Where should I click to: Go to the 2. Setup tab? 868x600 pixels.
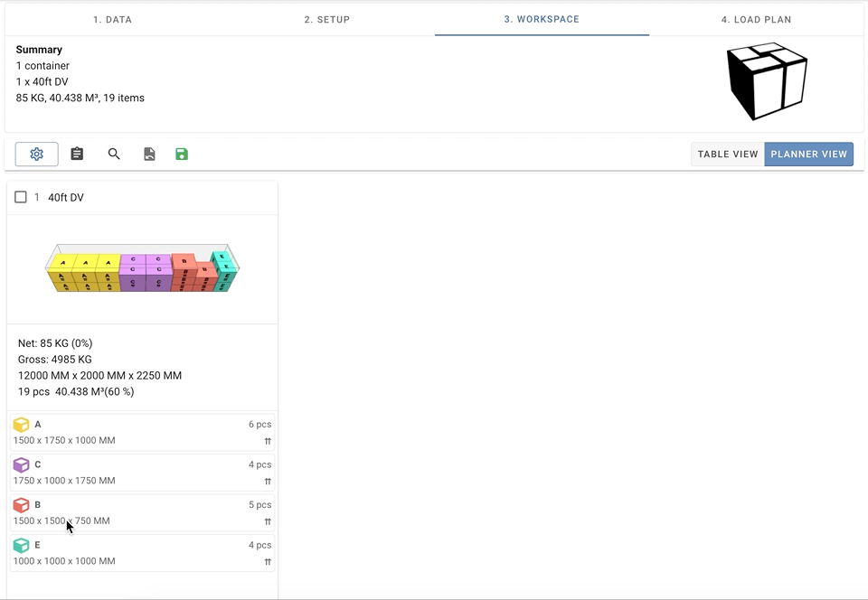(x=326, y=19)
